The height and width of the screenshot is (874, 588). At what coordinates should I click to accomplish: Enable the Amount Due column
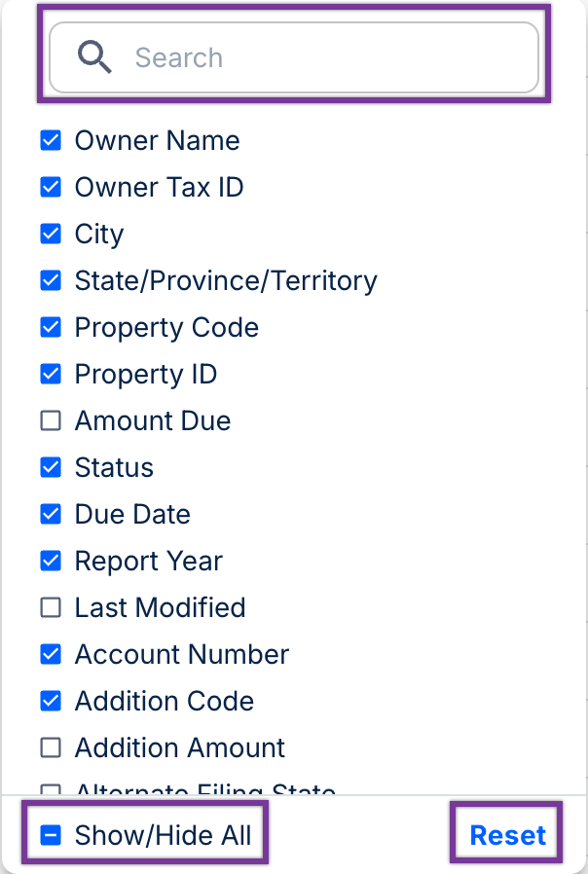(51, 421)
